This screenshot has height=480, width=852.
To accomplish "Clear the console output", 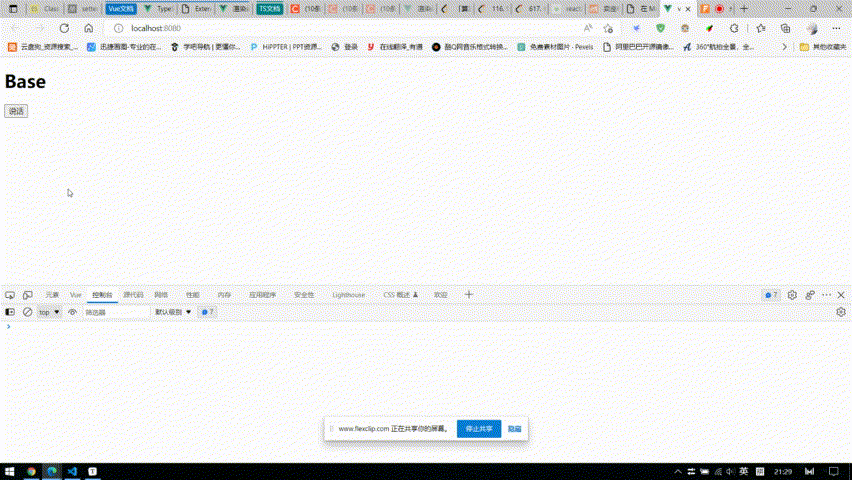I will point(27,312).
